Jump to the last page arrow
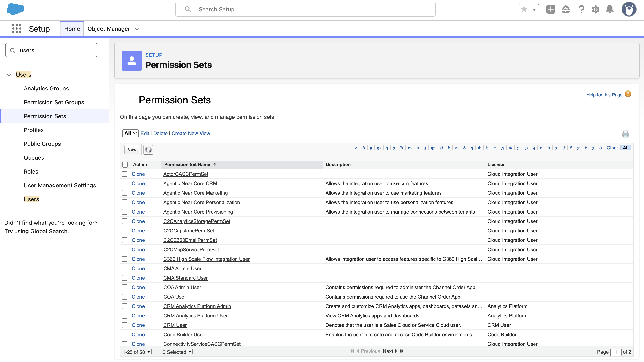The image size is (644, 362). point(402,351)
